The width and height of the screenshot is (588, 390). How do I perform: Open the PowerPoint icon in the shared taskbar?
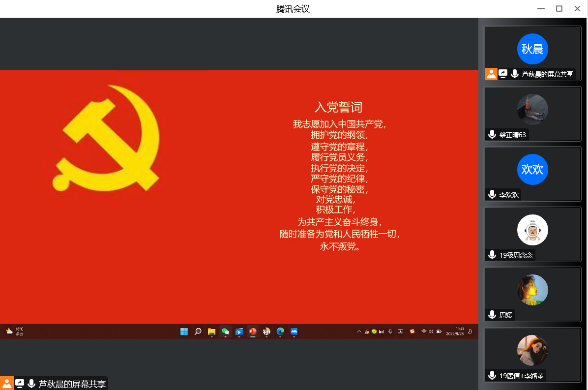pos(253,331)
